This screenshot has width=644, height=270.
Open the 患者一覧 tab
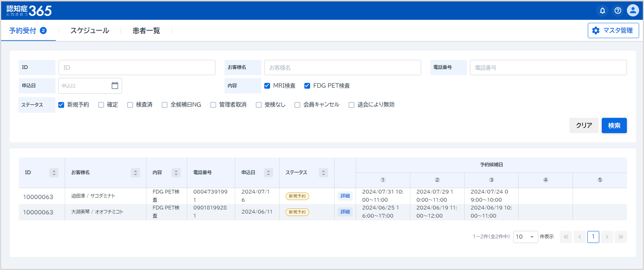point(146,31)
